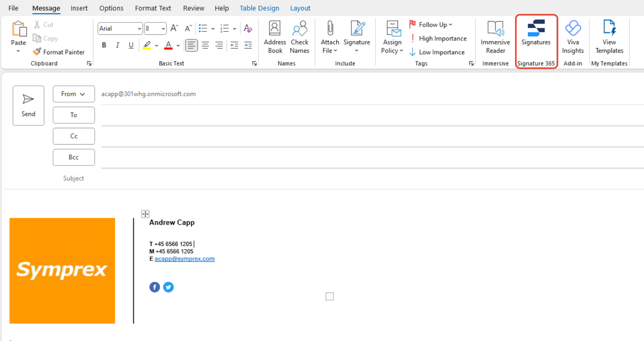Send the email message

(x=29, y=105)
